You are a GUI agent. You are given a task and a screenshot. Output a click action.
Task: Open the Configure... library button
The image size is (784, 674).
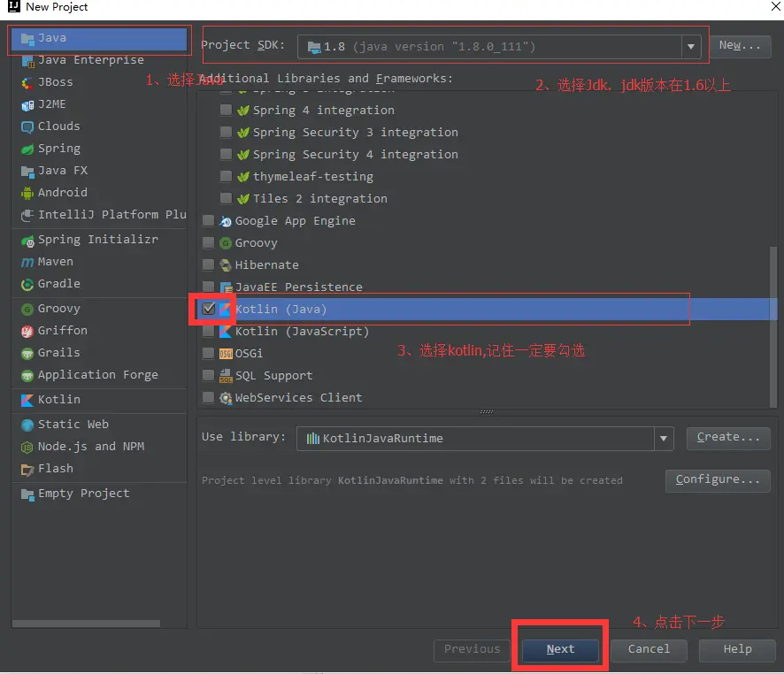point(718,480)
